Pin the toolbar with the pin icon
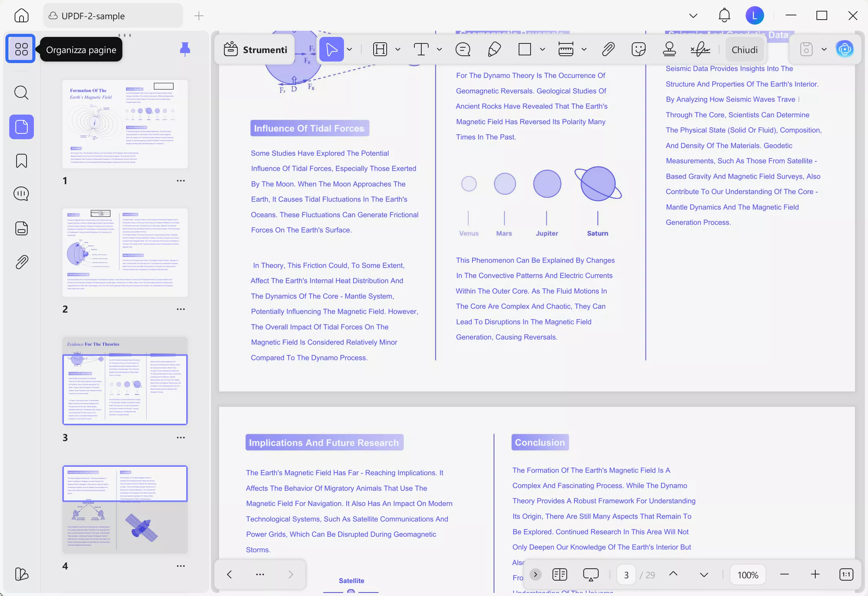The width and height of the screenshot is (868, 596). point(185,49)
